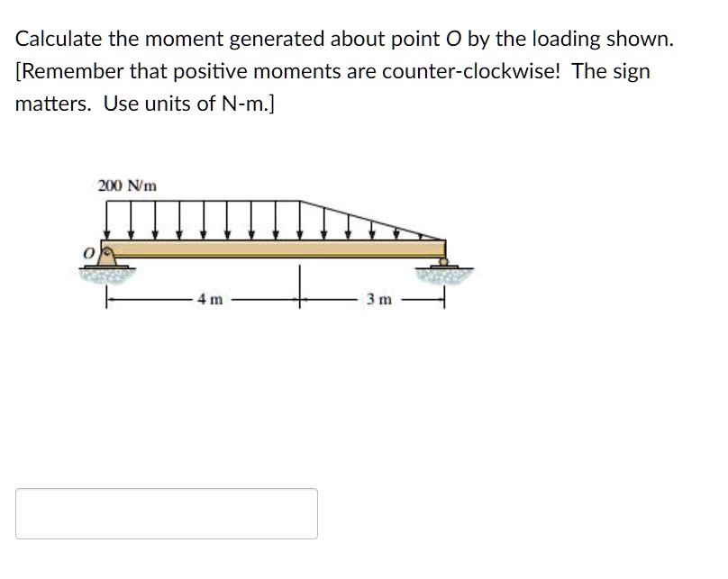This screenshot has width=728, height=579.
Task: Select the 4 m dimension label
Action: [208, 299]
